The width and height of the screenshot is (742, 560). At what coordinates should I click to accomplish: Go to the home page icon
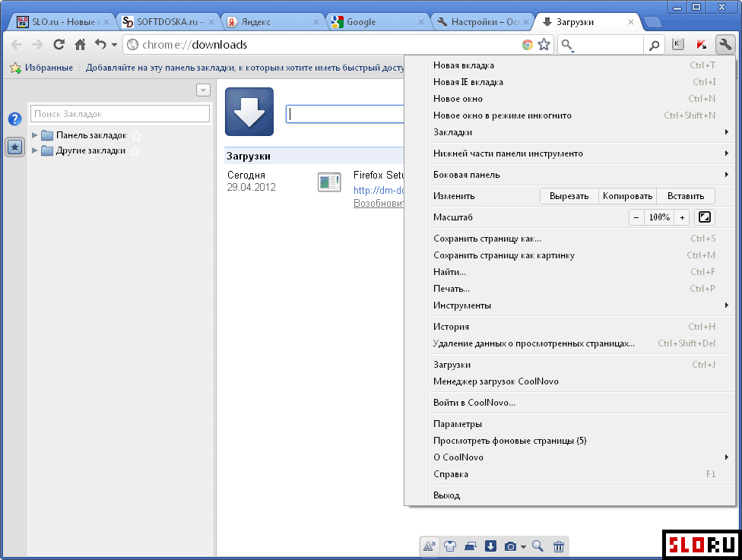point(81,45)
